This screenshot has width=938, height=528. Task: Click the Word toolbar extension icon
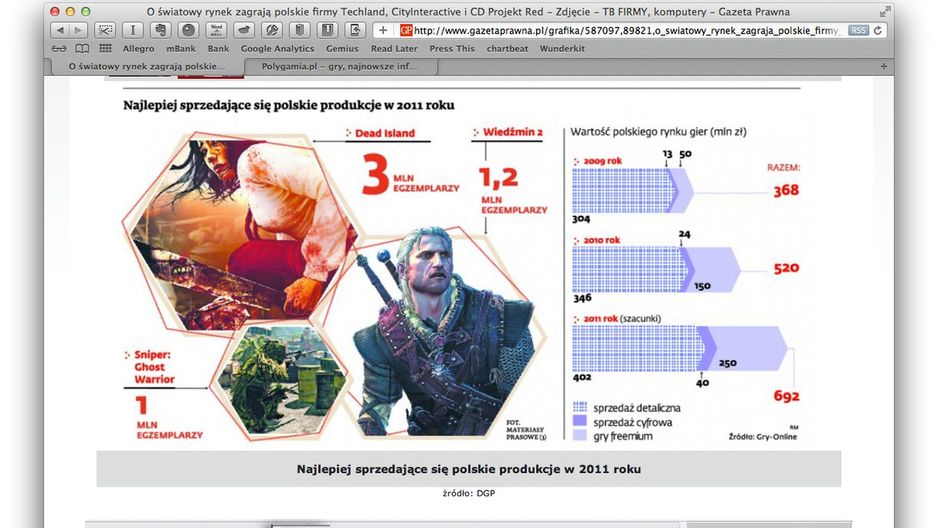(x=216, y=30)
